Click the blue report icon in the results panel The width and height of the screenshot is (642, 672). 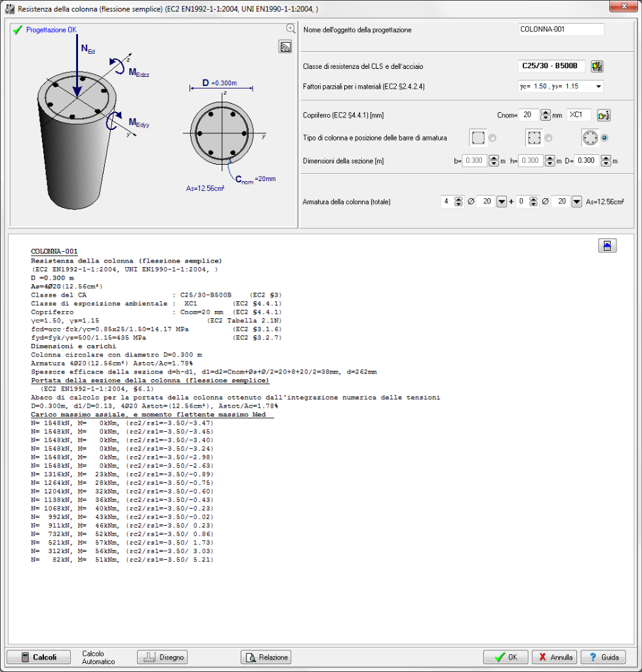[x=607, y=245]
